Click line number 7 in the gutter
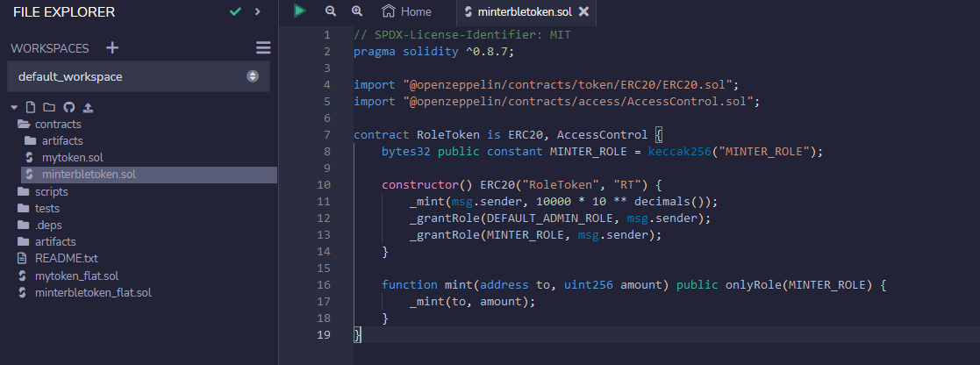Image resolution: width=980 pixels, height=365 pixels. pyautogui.click(x=327, y=134)
